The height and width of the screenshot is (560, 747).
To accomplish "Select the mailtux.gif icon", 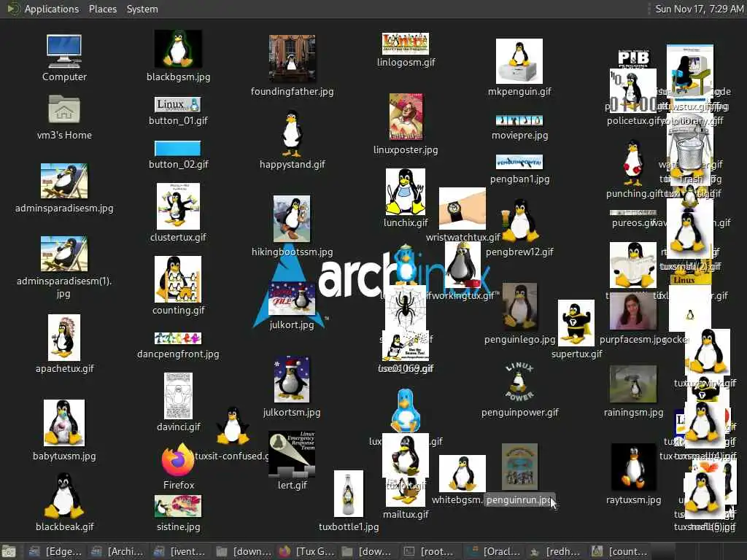I will (x=406, y=494).
